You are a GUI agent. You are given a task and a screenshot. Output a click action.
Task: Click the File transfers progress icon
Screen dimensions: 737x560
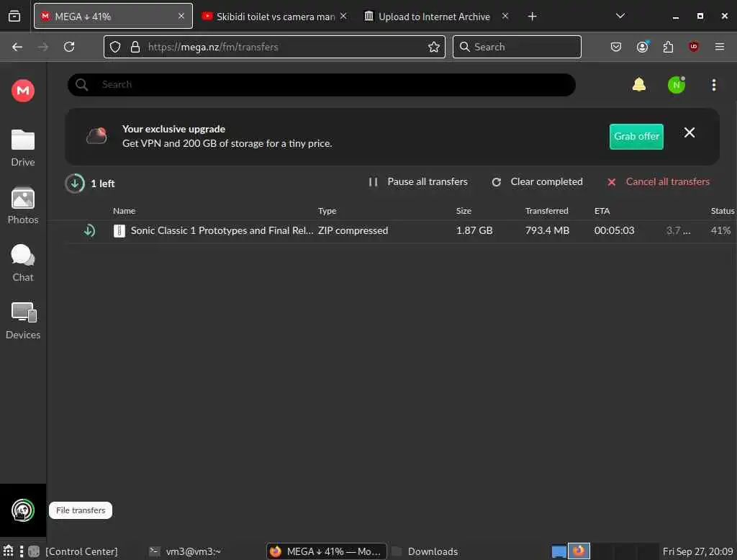[x=22, y=510]
